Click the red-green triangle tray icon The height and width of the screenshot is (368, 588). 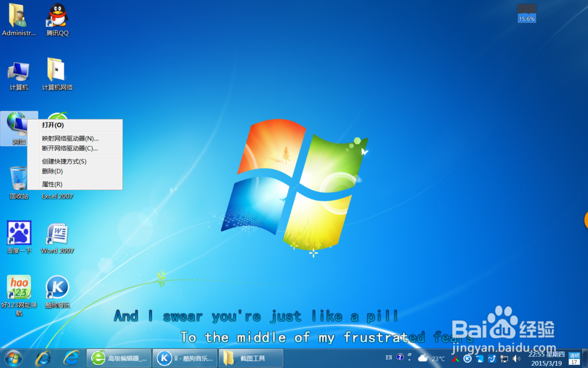click(x=455, y=359)
